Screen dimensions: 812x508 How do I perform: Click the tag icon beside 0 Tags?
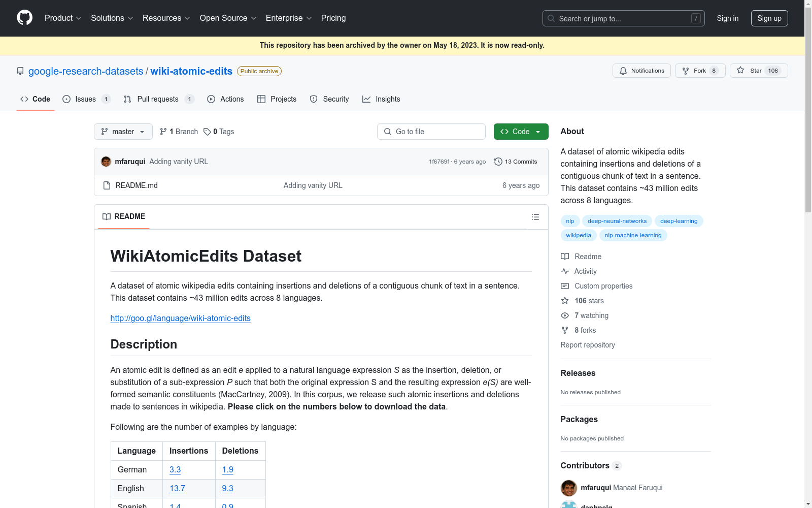(207, 132)
